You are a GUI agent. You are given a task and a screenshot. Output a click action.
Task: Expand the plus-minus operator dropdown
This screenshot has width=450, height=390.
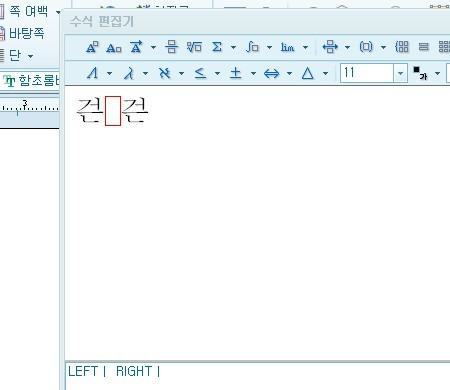(x=253, y=73)
